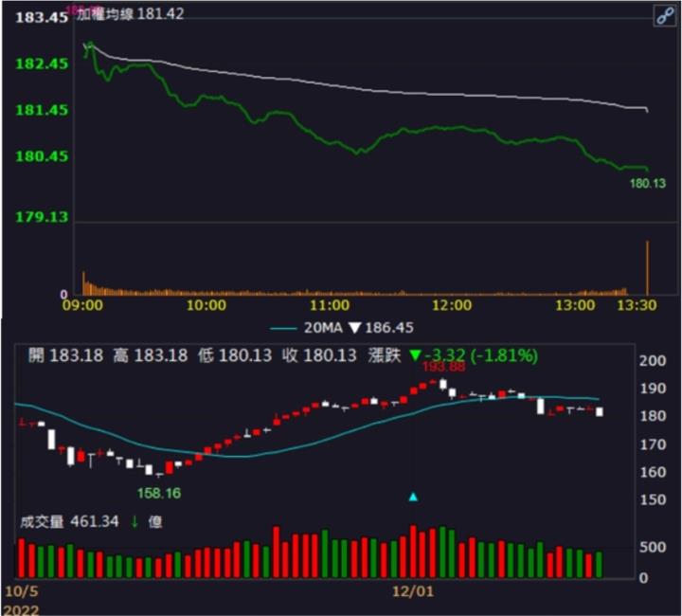The width and height of the screenshot is (682, 616).
Task: Click the -3.32 (-1.81%) change value
Action: click(x=481, y=355)
